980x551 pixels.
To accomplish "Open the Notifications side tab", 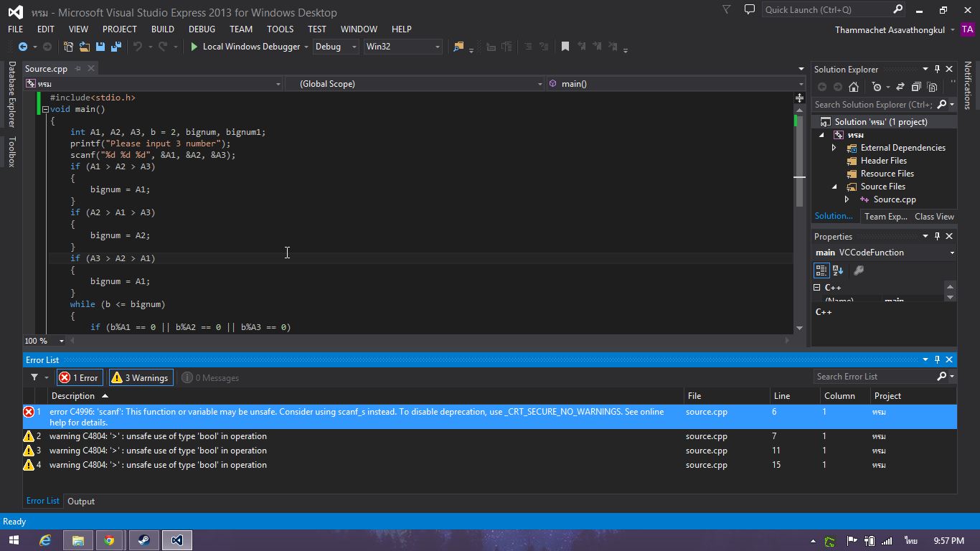I will tap(968, 85).
